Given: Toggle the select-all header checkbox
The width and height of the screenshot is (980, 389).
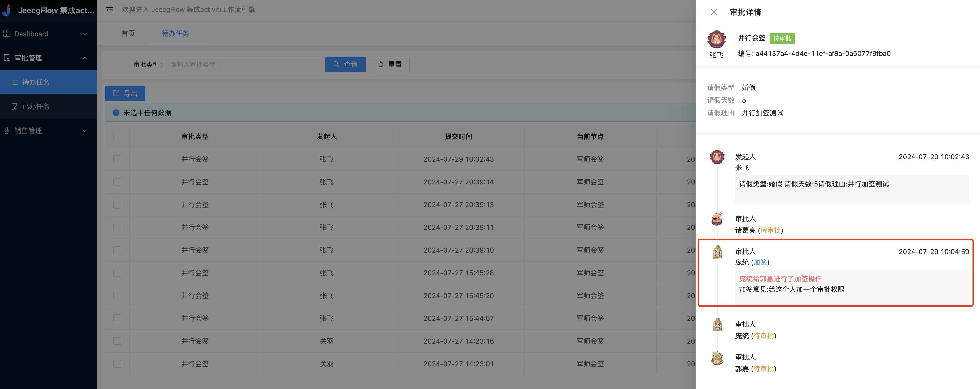Looking at the screenshot, I should (x=117, y=136).
